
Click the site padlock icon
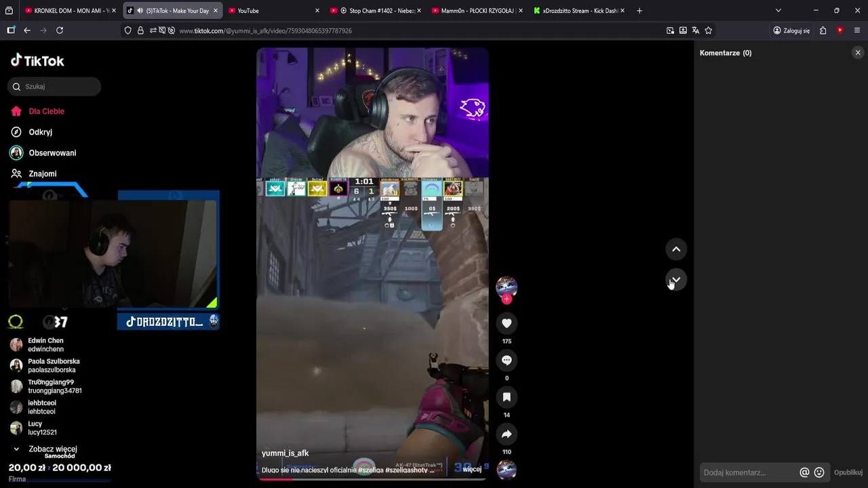[x=140, y=30]
